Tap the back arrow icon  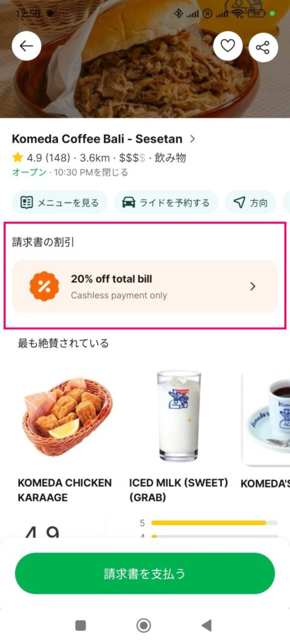point(26,46)
